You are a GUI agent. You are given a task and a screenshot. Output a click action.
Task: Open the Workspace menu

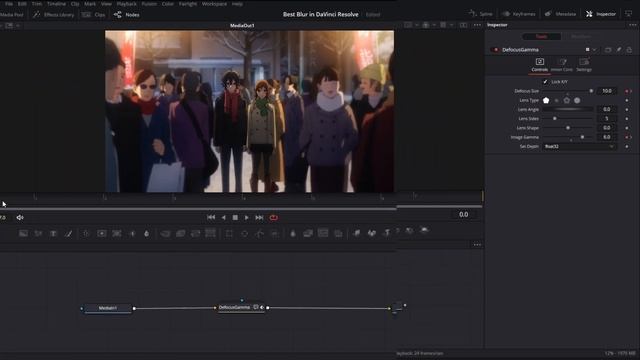point(214,4)
